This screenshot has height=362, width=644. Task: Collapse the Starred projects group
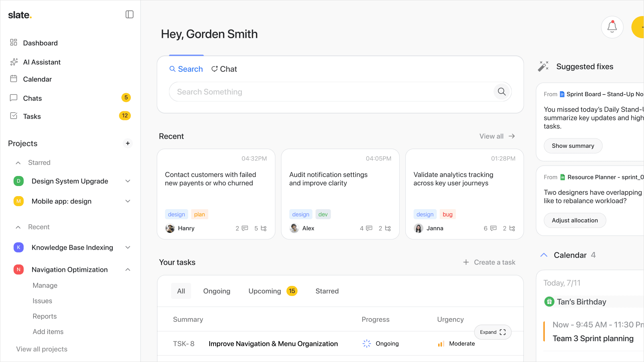tap(18, 163)
